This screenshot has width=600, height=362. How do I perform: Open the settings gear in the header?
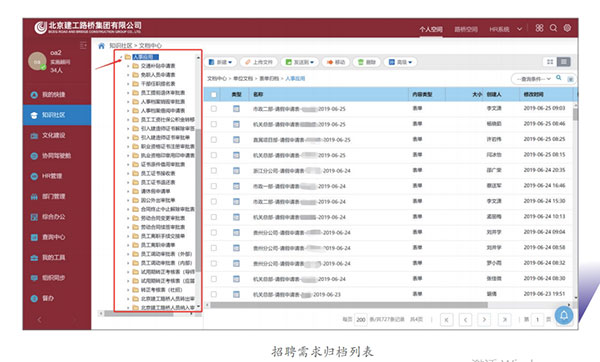(x=567, y=28)
